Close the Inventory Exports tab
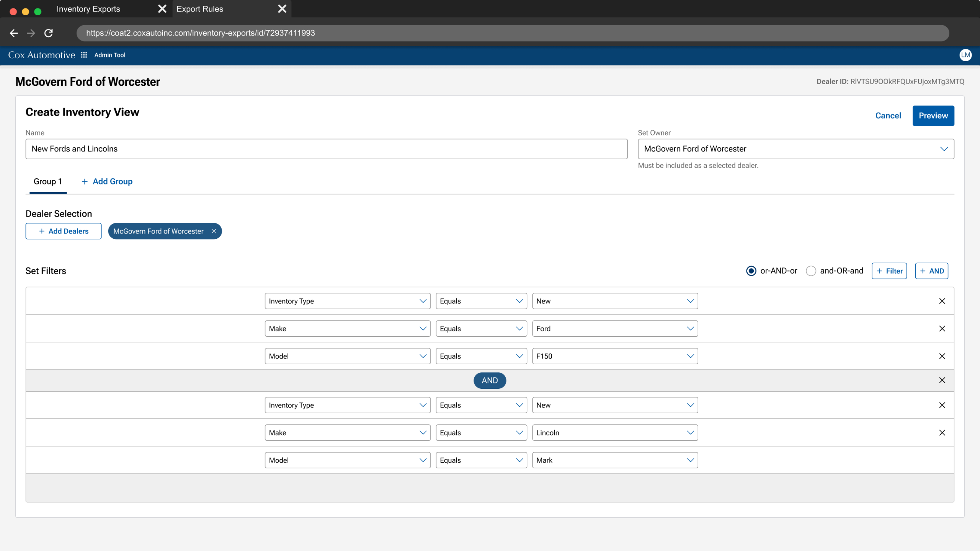Image resolution: width=980 pixels, height=551 pixels. click(162, 9)
